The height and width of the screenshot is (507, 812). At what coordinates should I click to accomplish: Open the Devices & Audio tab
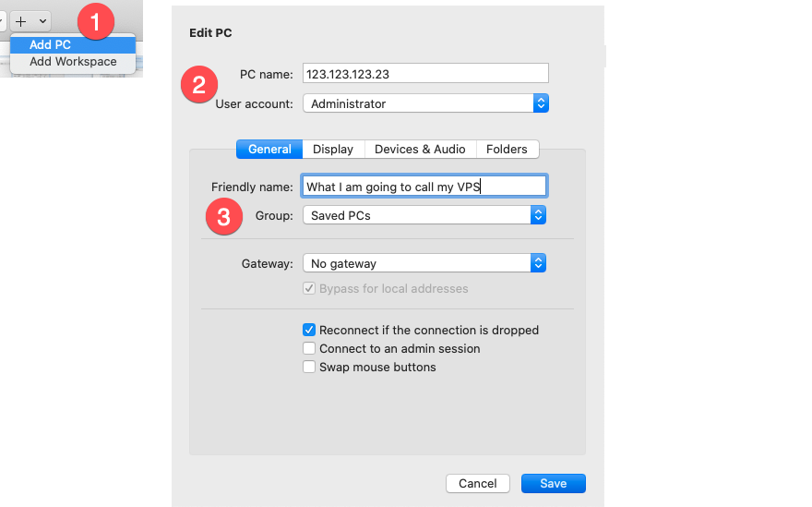coord(420,150)
